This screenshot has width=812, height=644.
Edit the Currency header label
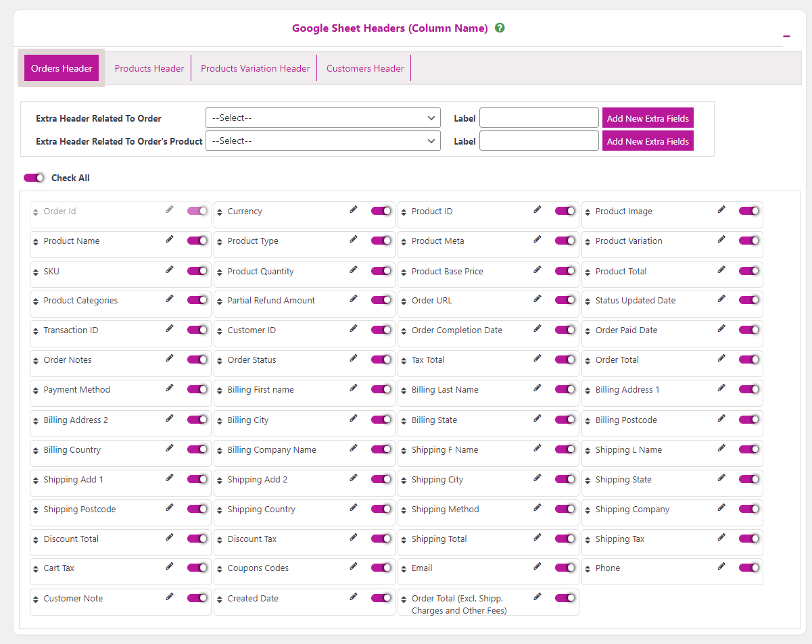[354, 210]
